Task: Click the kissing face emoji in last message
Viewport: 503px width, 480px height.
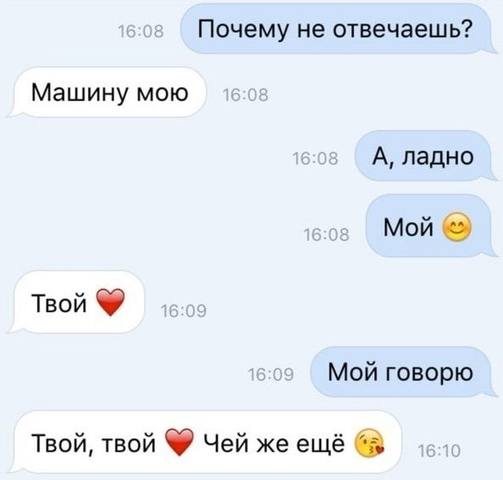Action: (369, 443)
